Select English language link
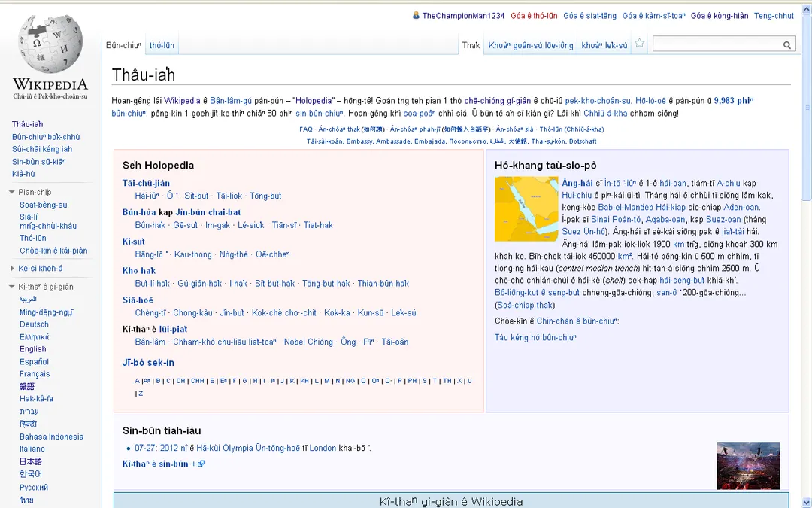Viewport: 812px width, 508px height. pos(32,349)
